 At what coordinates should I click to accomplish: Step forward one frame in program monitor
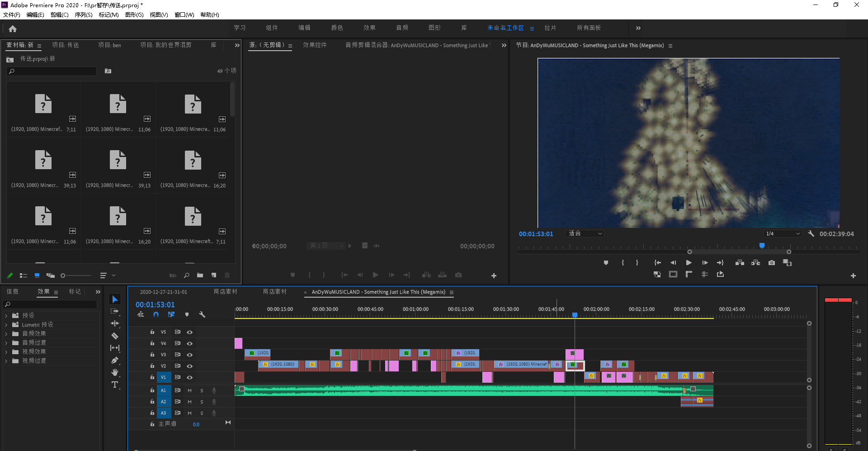coord(705,262)
